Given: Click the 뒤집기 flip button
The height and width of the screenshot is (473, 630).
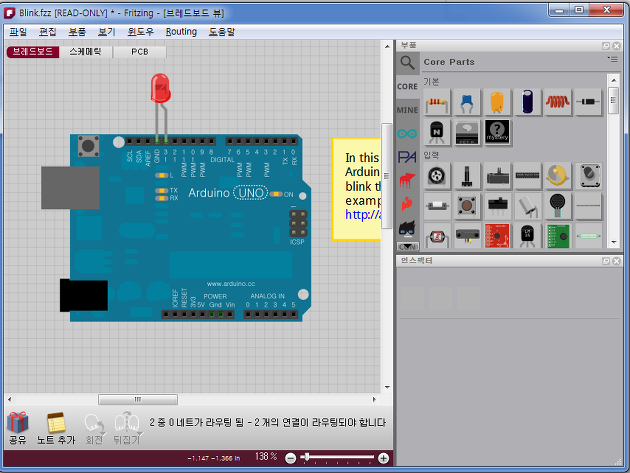Looking at the screenshot, I should click(x=127, y=428).
